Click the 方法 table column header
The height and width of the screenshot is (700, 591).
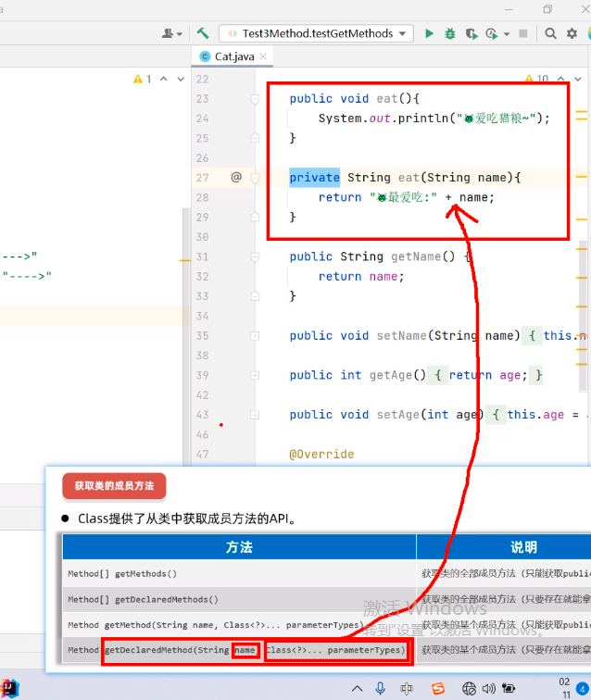tap(239, 547)
